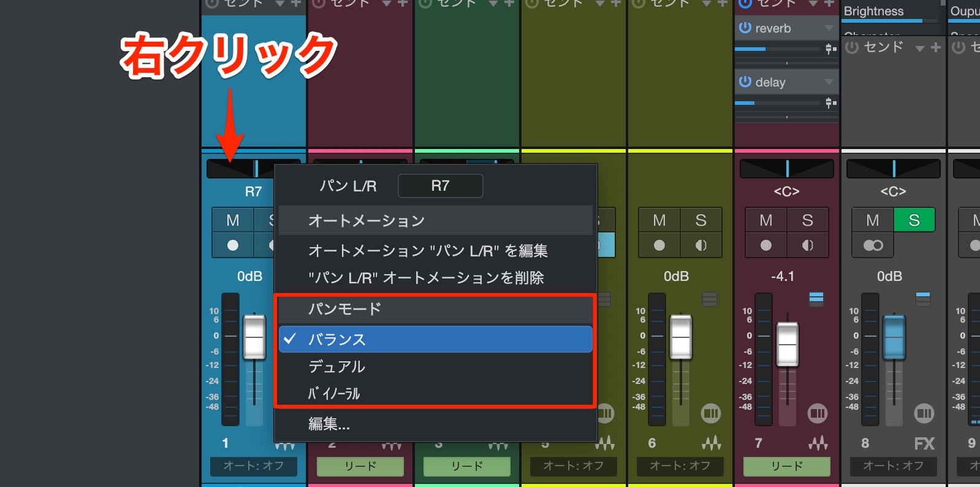Viewport: 980px width, 487px height.
Task: Click delay send pre/post fader icon
Action: (x=830, y=102)
